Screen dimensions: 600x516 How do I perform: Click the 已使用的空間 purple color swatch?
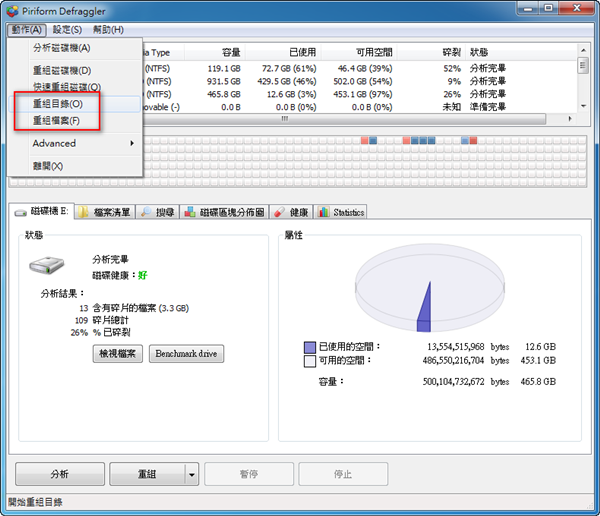tap(310, 347)
